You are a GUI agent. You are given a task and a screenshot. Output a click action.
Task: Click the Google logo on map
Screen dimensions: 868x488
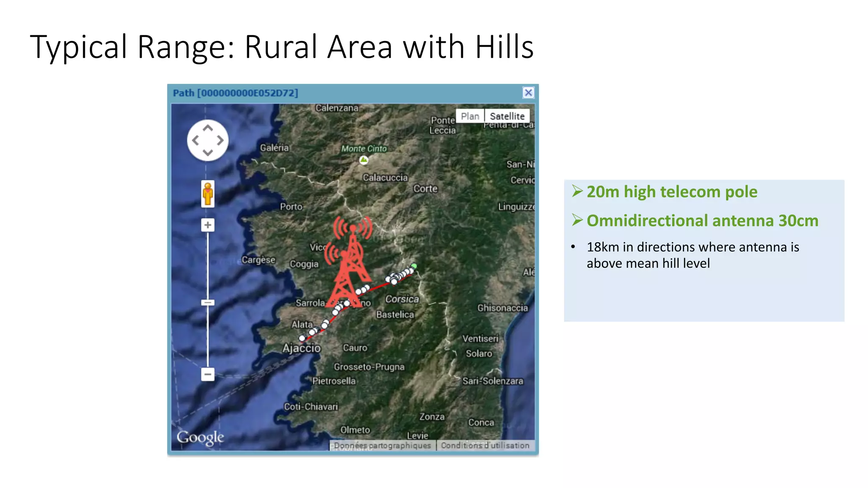[x=200, y=438]
